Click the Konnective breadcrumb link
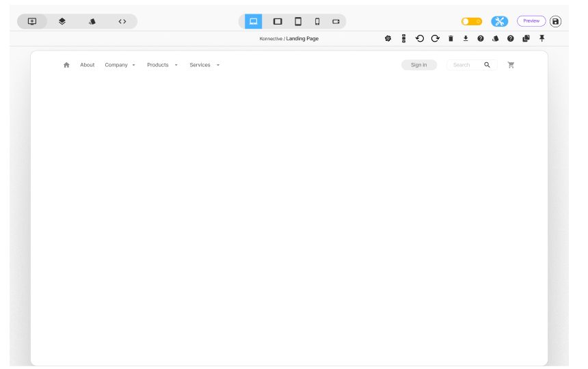This screenshot has width=588, height=369. pyautogui.click(x=271, y=38)
